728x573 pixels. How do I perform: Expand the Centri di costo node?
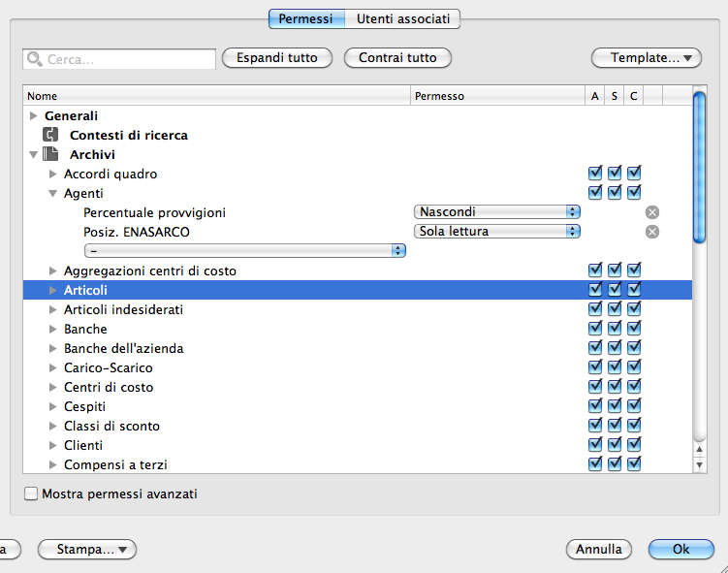(53, 388)
